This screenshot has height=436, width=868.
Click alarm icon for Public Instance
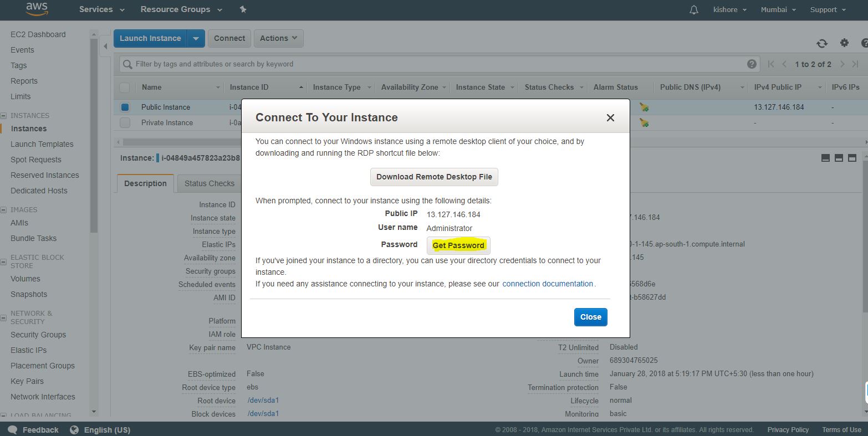(x=644, y=107)
